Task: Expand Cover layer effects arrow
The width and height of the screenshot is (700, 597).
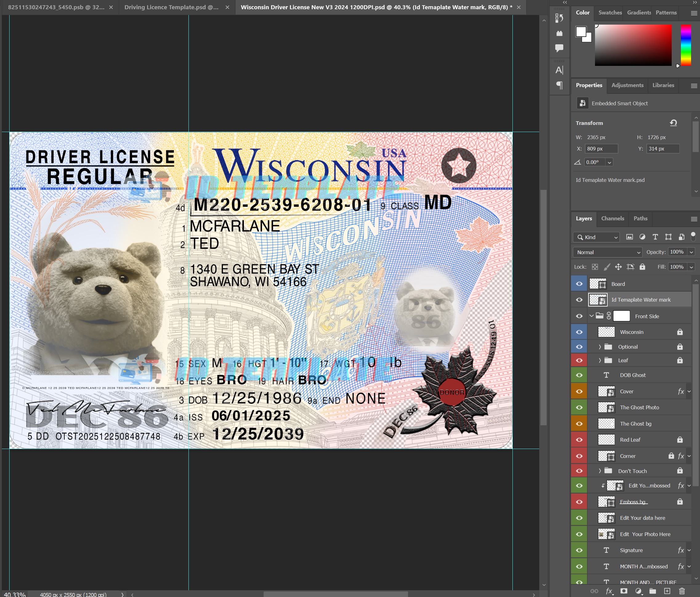Action: (689, 392)
